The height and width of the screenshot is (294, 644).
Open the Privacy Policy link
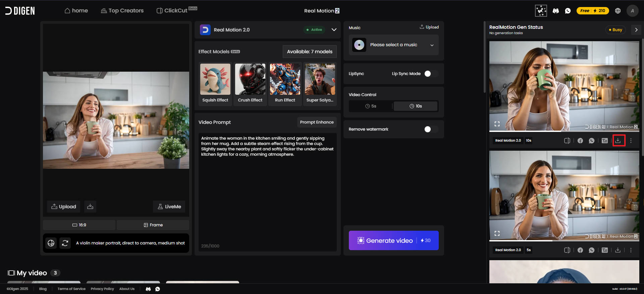click(102, 289)
